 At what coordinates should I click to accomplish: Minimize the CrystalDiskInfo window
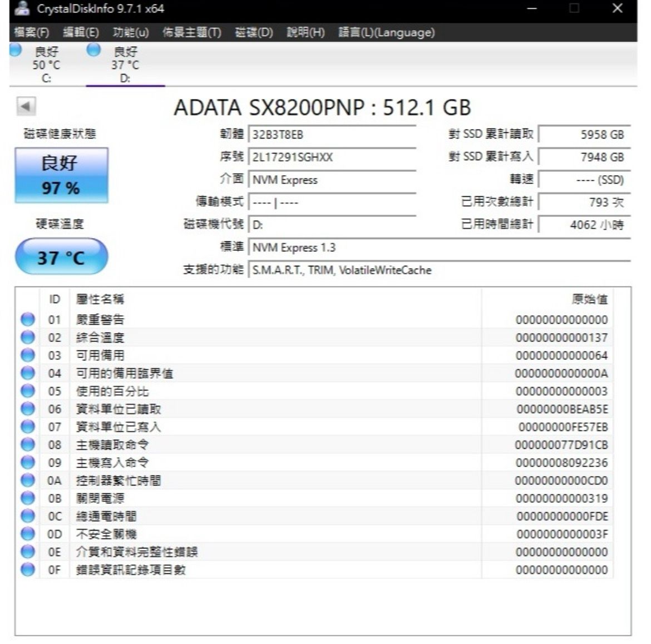[x=532, y=8]
